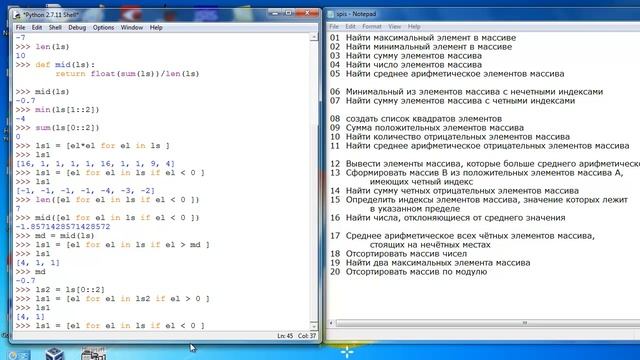Click output '[-1, -1, -1, -1, -4, -3, -2]'

[85, 191]
